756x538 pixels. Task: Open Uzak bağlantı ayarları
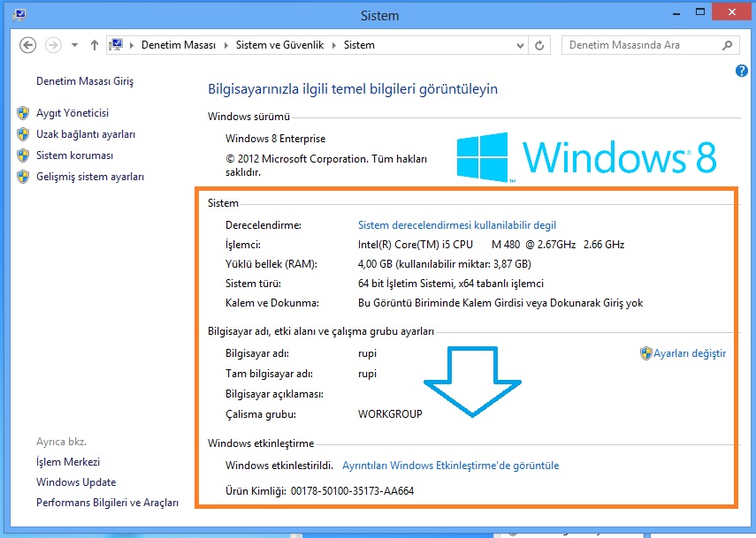click(x=86, y=134)
